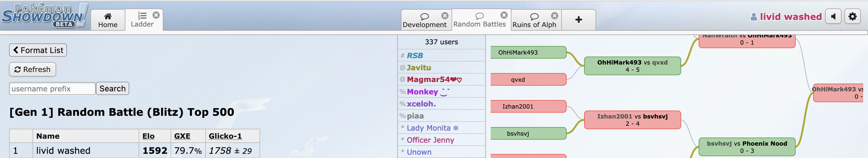Open OhHiMark493 vs qvxd match
This screenshot has height=158, width=868.
click(x=633, y=66)
